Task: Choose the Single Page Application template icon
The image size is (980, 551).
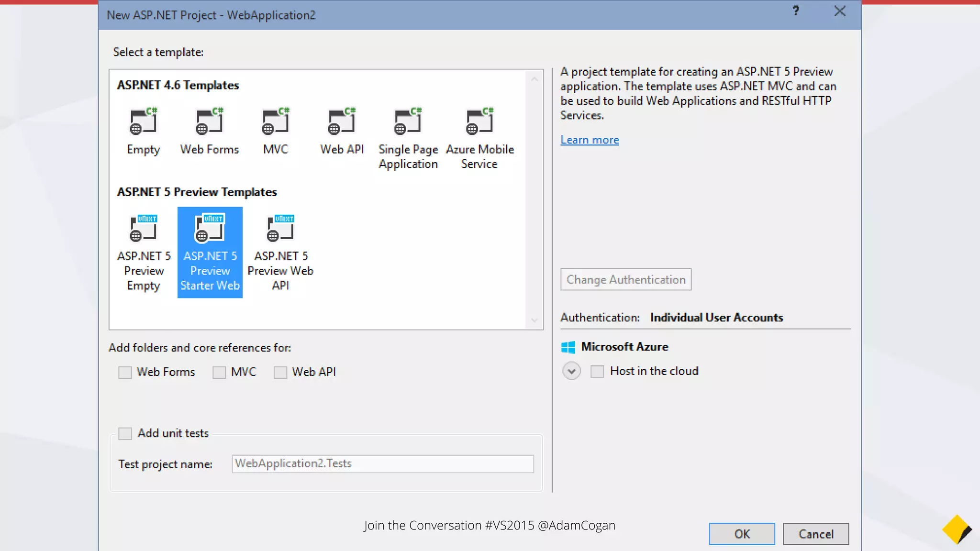Action: [x=408, y=121]
